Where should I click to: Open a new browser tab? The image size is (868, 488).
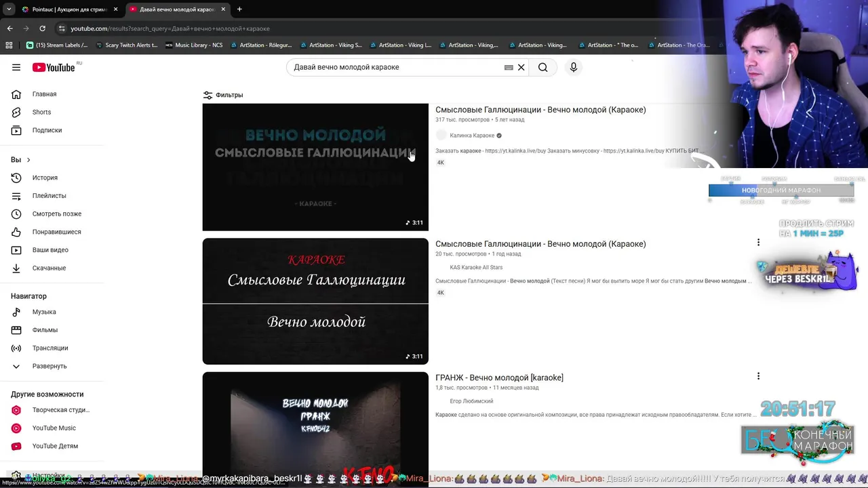tap(239, 9)
